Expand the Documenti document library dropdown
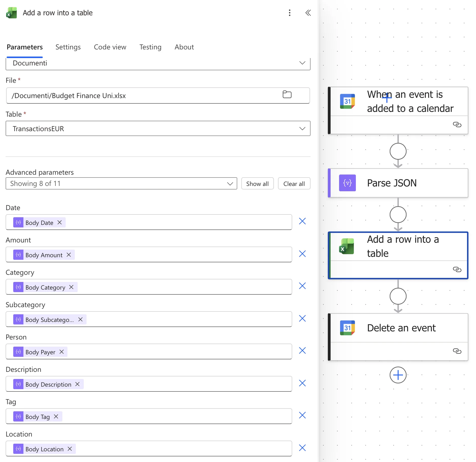 tap(158, 63)
